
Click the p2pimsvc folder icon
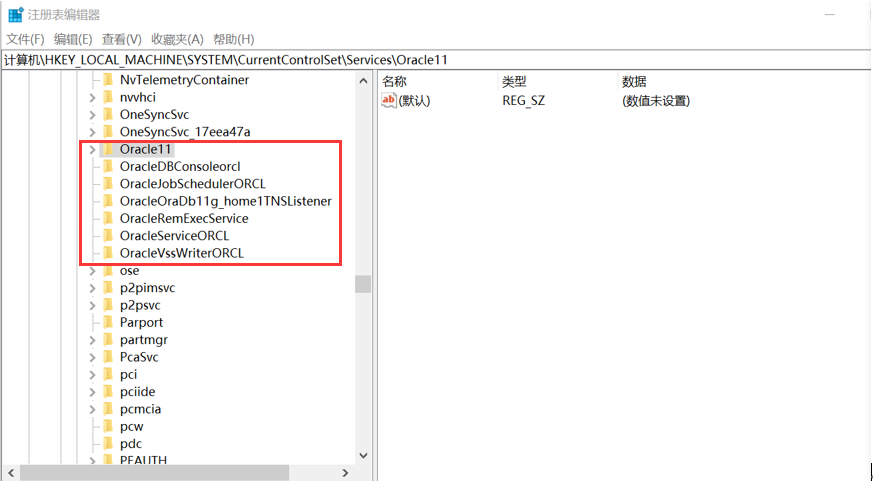(109, 288)
